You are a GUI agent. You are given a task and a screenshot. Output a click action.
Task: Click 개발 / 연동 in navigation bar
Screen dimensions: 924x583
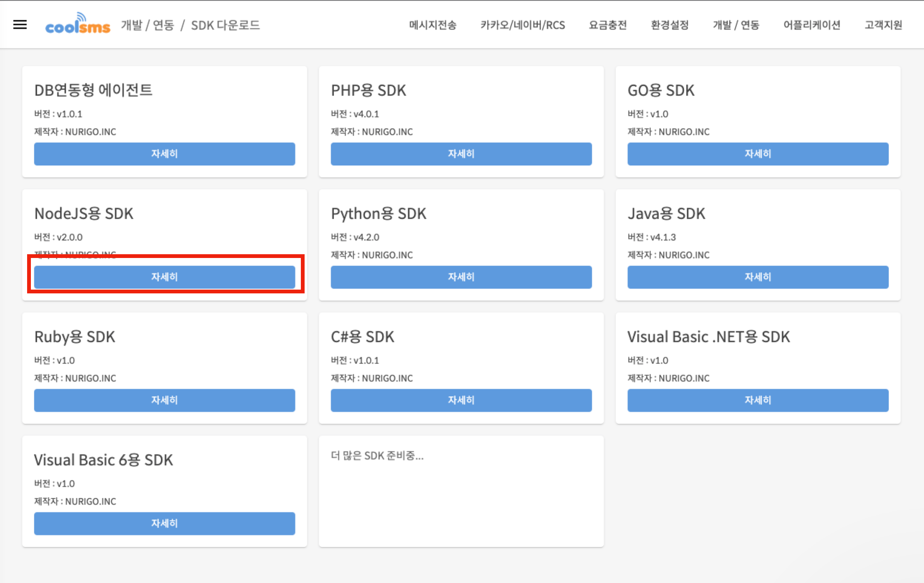[x=736, y=25]
